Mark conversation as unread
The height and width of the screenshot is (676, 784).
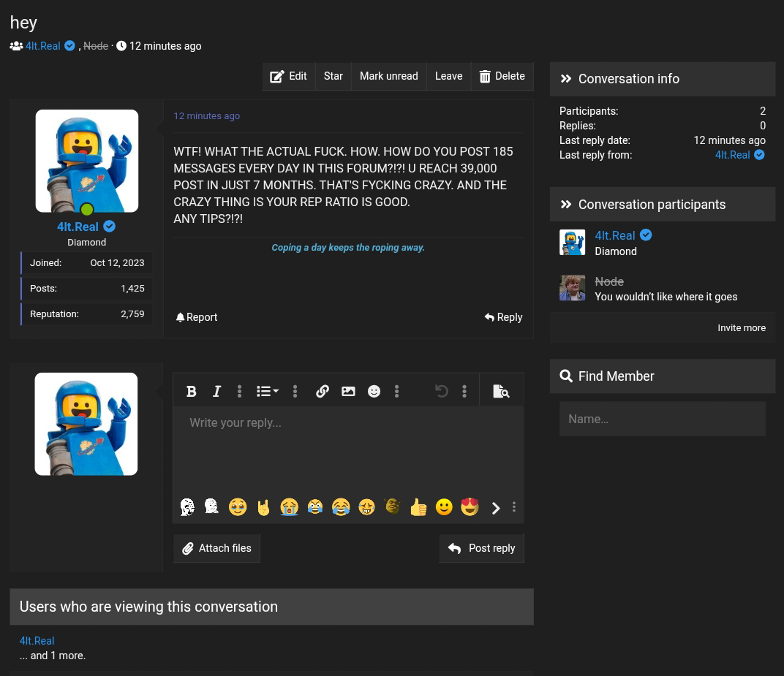388,76
